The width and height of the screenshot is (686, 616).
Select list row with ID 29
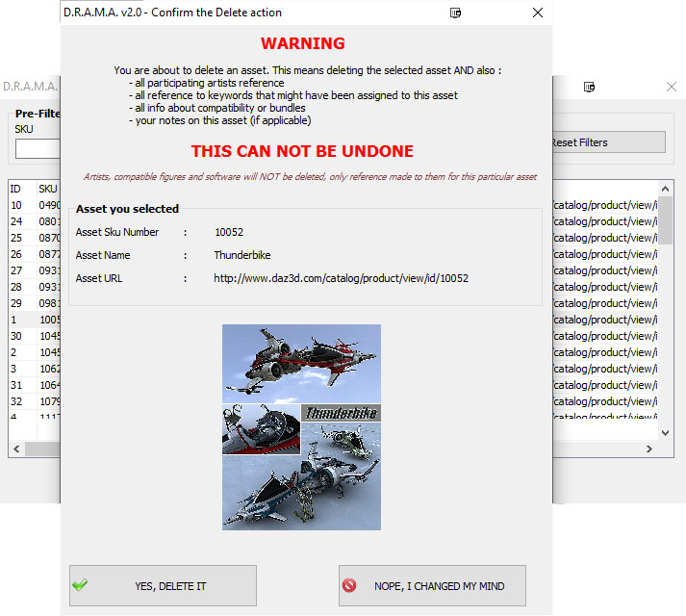(x=35, y=303)
